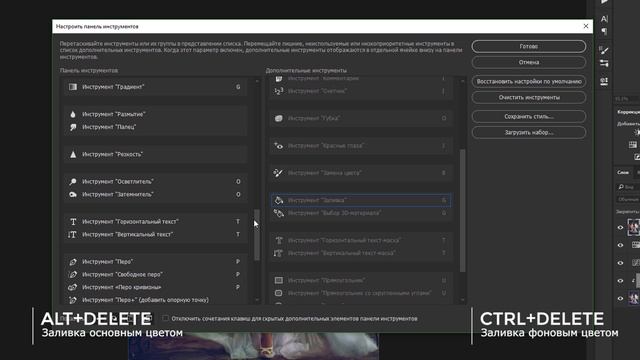This screenshot has width=640, height=360.
Task: Pick the Curvature Pen (Перо кривизны) icon
Action: 73,287
